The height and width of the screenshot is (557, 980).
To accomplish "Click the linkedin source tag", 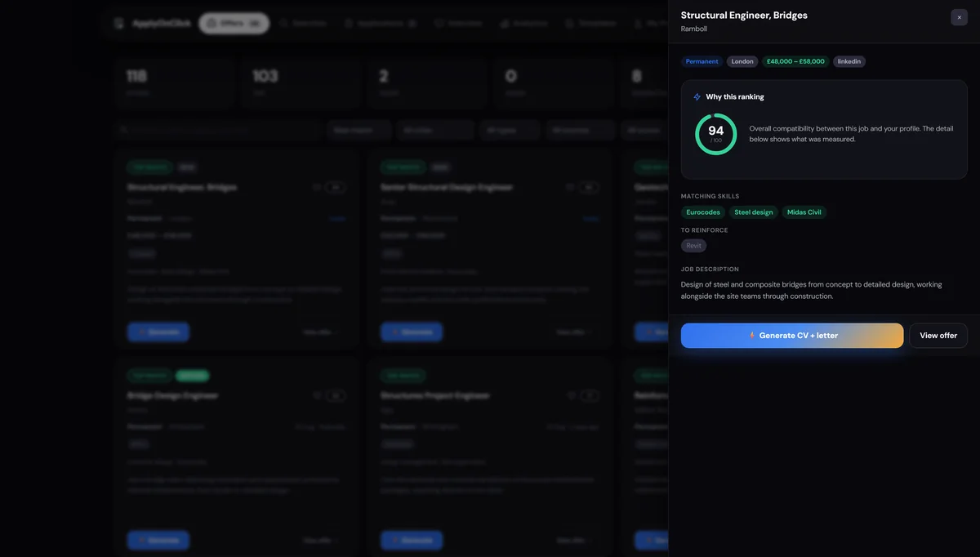I will [x=849, y=61].
